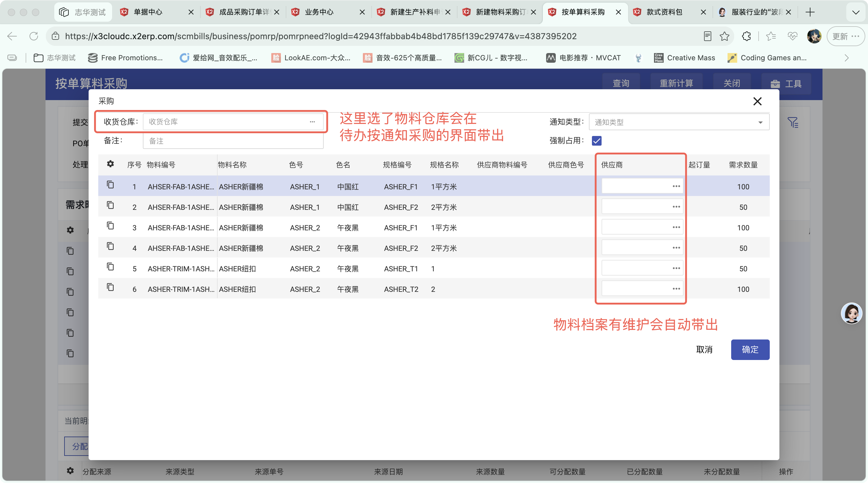Switch to the 单据中心 tab
The image size is (868, 483).
click(157, 12)
